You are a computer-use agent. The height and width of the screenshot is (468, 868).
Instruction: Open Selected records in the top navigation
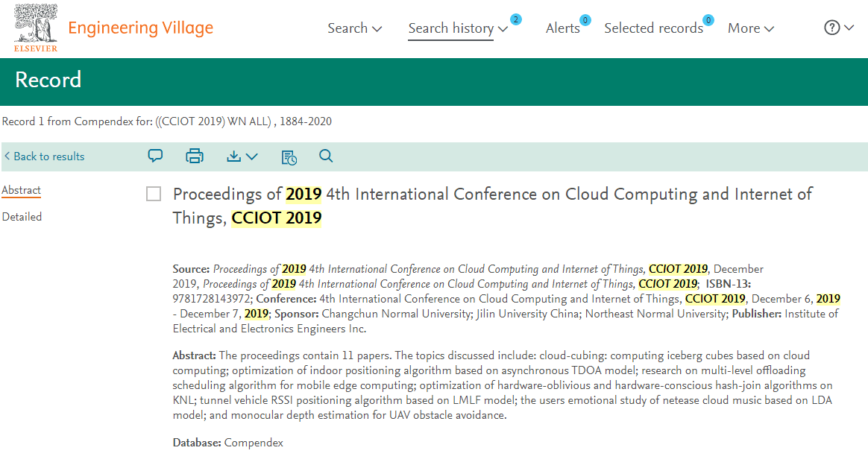click(653, 28)
